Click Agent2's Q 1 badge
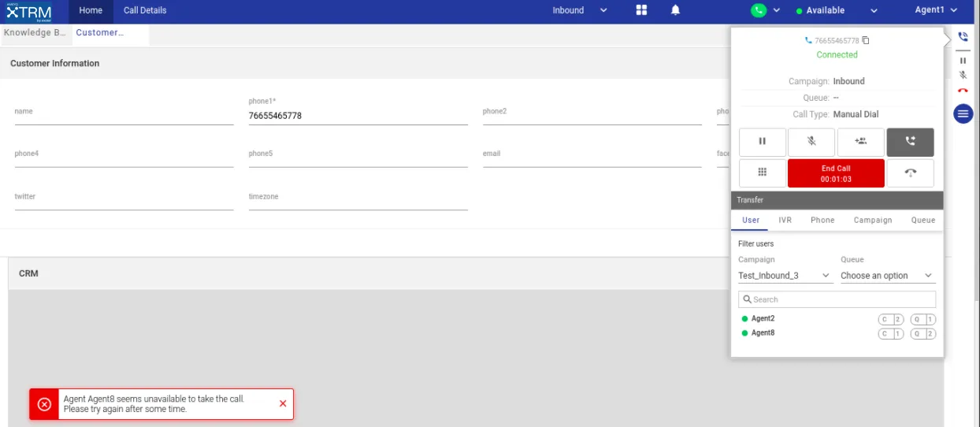Image resolution: width=980 pixels, height=427 pixels. [x=923, y=319]
